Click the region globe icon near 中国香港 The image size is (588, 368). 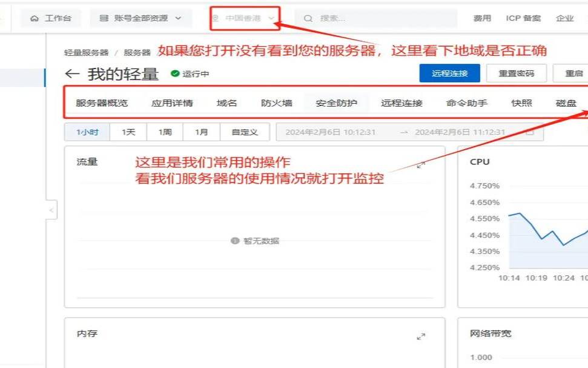coord(215,18)
